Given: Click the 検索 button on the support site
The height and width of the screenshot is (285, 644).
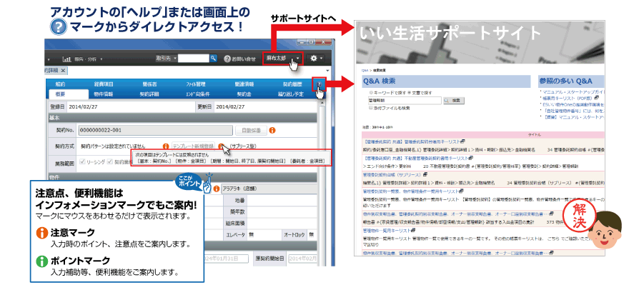Looking at the screenshot, I should click(453, 100).
